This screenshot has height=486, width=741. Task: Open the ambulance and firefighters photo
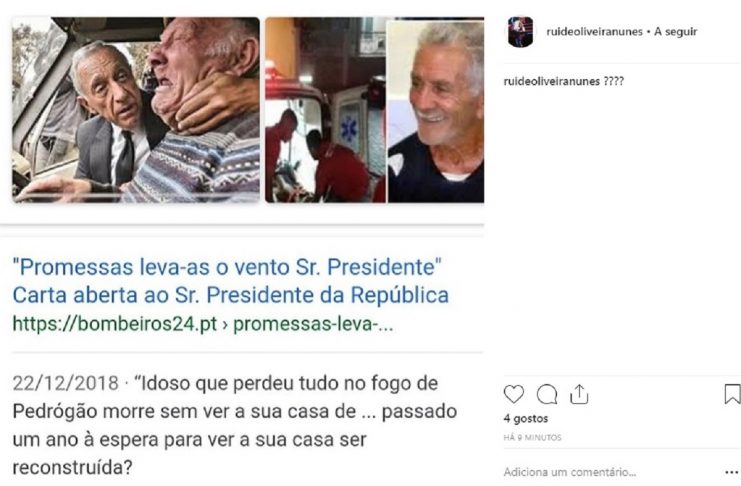tap(326, 110)
